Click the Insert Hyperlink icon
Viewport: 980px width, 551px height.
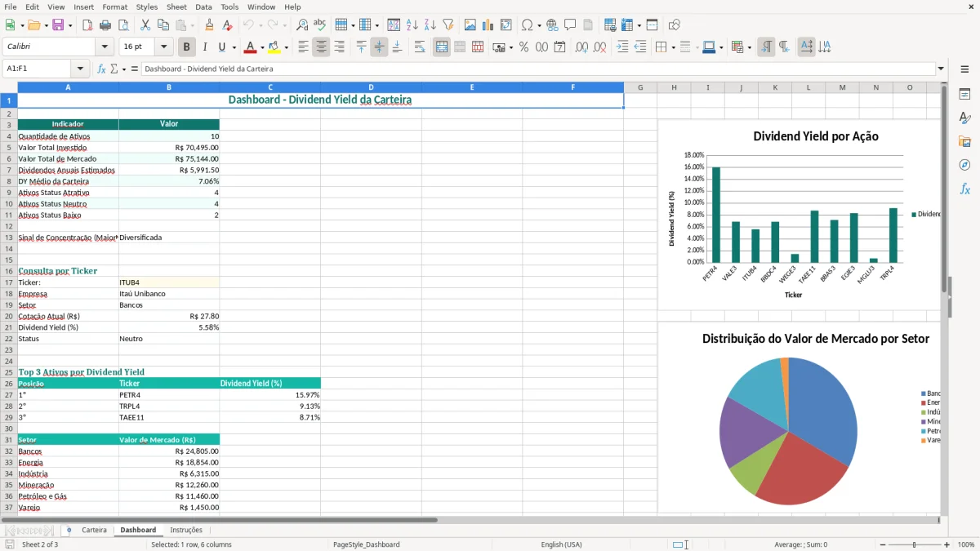click(553, 25)
